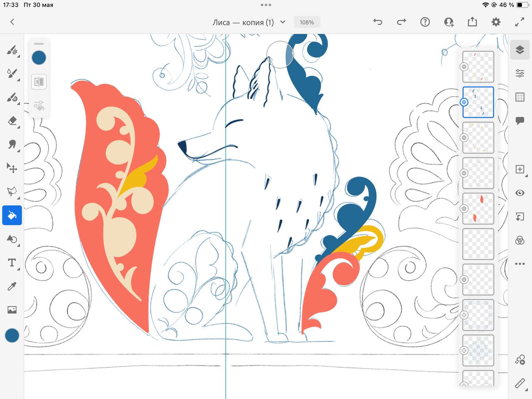Select the Eraser tool

tap(12, 121)
